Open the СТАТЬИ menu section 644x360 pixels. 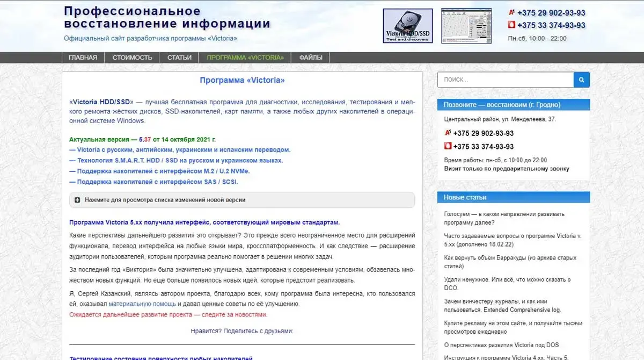tap(179, 57)
